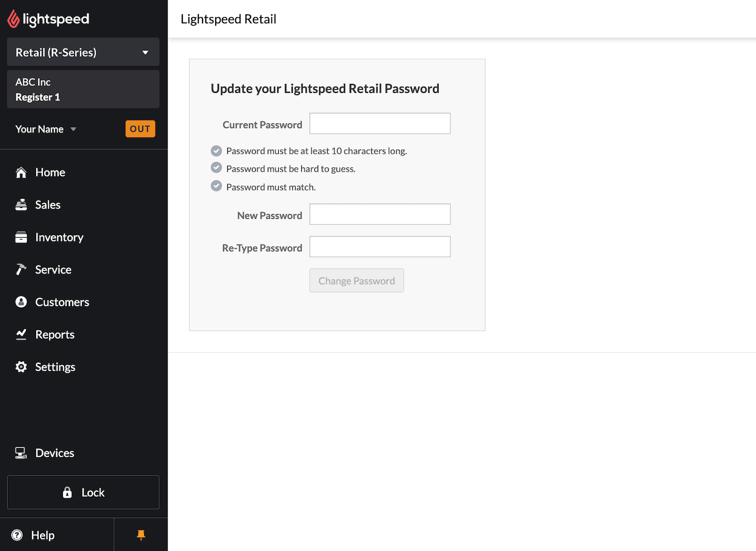Open the Home section icon
Image resolution: width=756 pixels, height=551 pixels.
click(21, 172)
